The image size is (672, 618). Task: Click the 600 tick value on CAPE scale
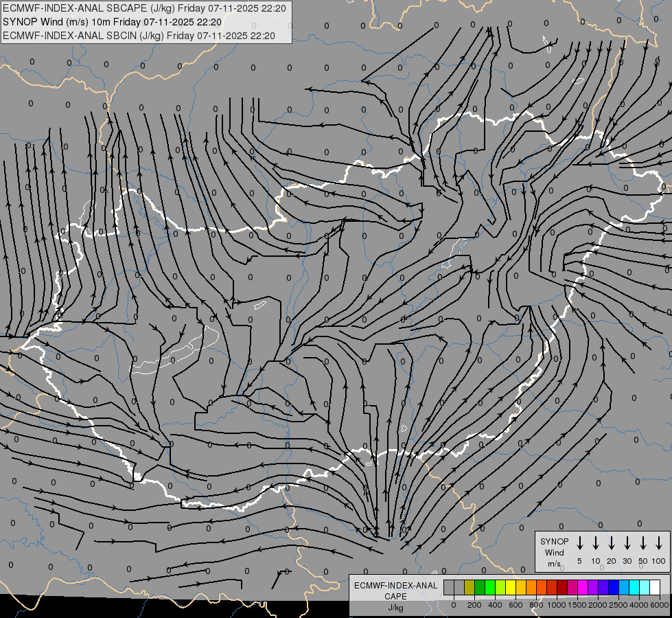tap(515, 605)
